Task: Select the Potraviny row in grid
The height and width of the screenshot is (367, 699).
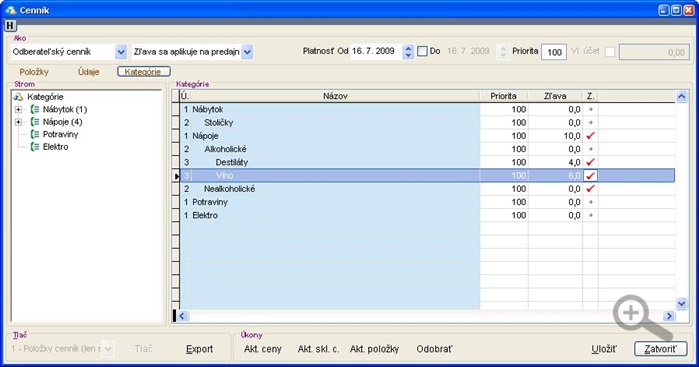Action: pos(427,202)
